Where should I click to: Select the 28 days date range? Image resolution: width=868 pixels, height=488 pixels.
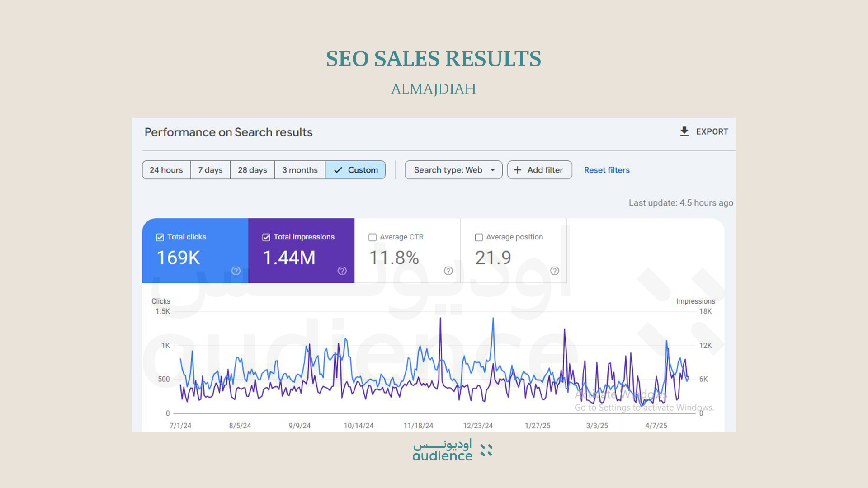pos(252,170)
